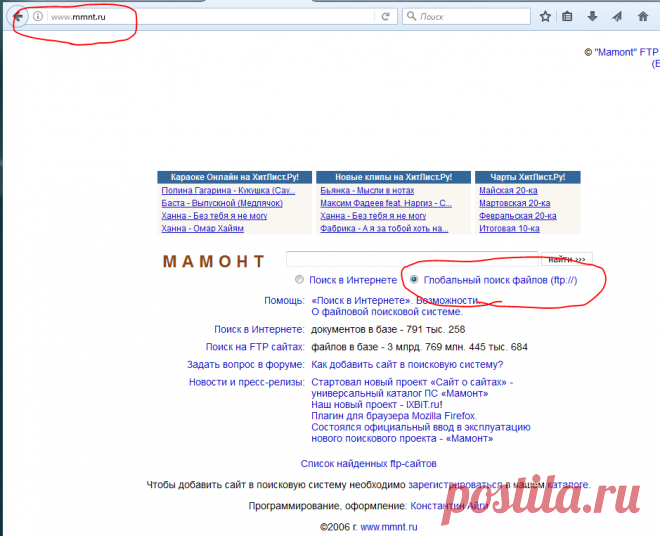Open Наш новый проект - IXBiT.ru! link
This screenshot has width=660, height=536.
pos(377,405)
